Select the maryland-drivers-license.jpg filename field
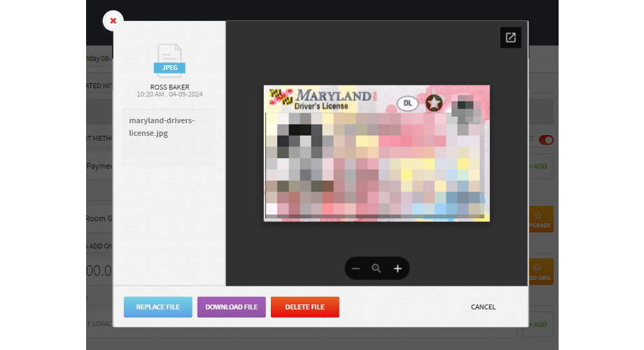Screen dimensions: 644x350 pyautogui.click(x=169, y=137)
